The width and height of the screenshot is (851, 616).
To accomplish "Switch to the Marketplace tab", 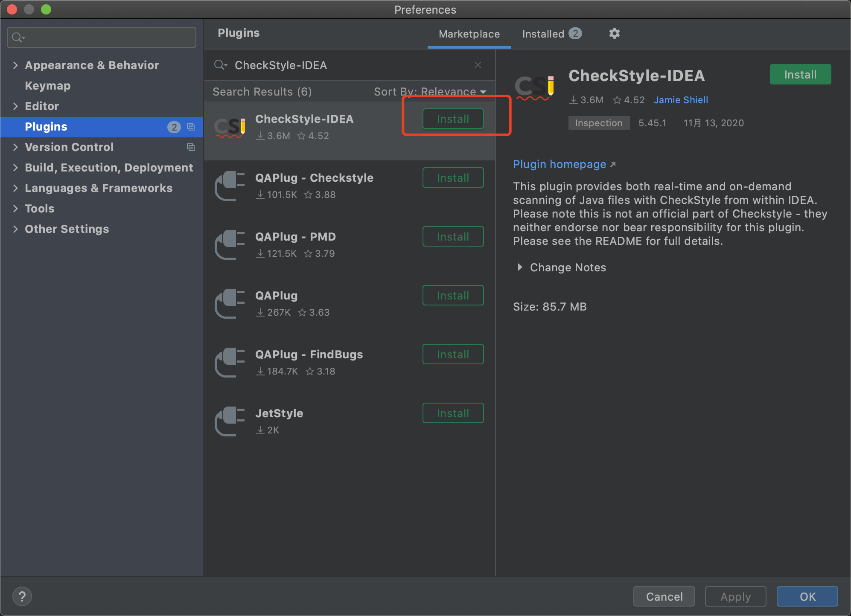I will coord(469,34).
